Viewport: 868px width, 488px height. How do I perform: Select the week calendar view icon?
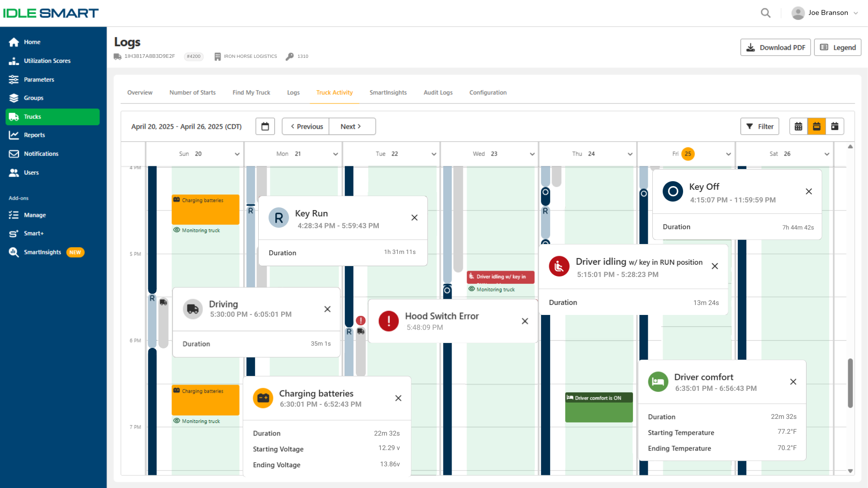[816, 127]
